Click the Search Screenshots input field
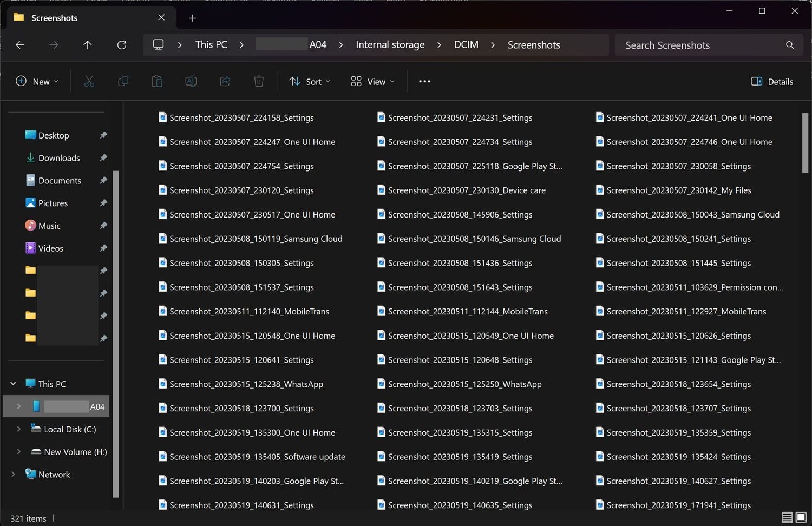This screenshot has height=526, width=812. pos(698,45)
